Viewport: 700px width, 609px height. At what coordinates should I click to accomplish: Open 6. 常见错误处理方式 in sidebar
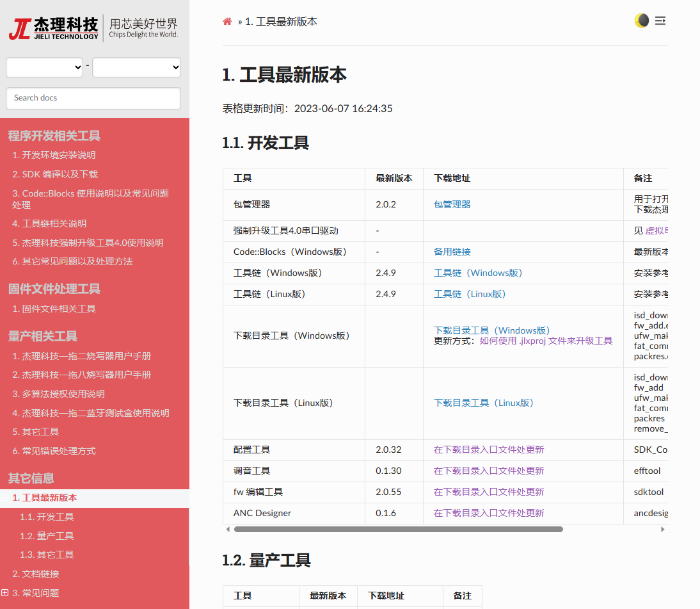(x=54, y=451)
